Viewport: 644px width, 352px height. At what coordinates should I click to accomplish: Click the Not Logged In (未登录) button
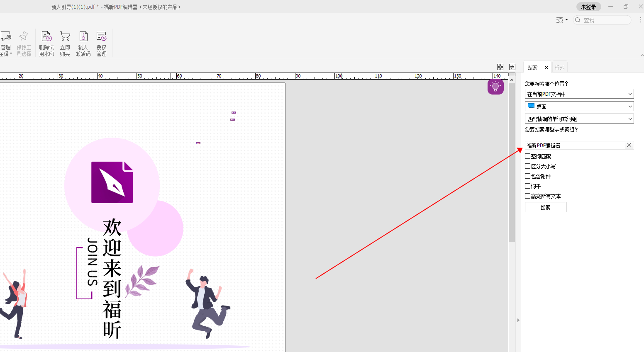[x=588, y=7]
